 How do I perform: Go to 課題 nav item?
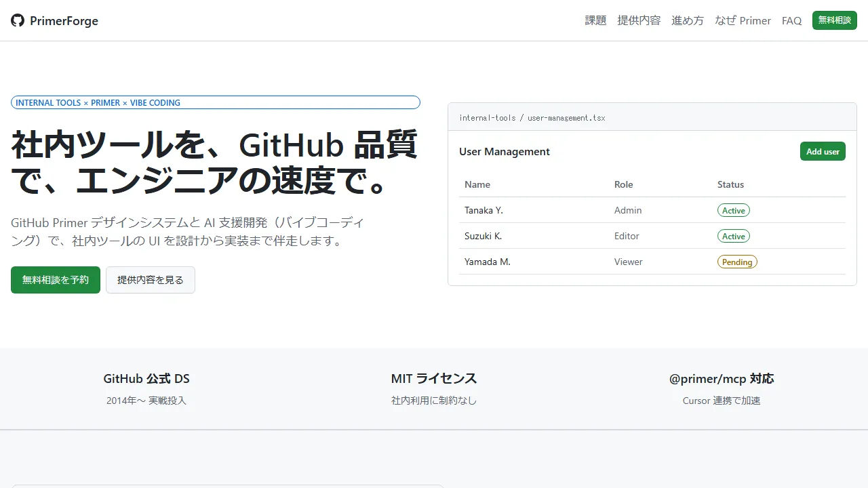595,20
